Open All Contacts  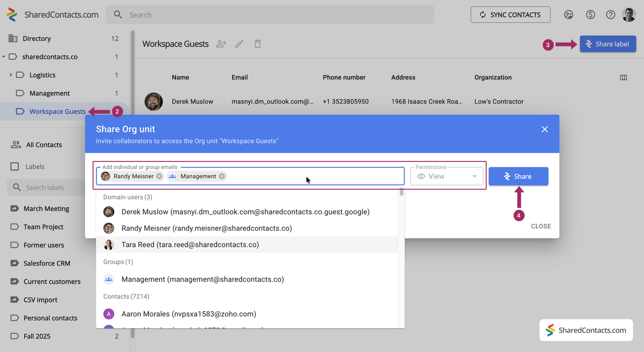[x=44, y=145]
